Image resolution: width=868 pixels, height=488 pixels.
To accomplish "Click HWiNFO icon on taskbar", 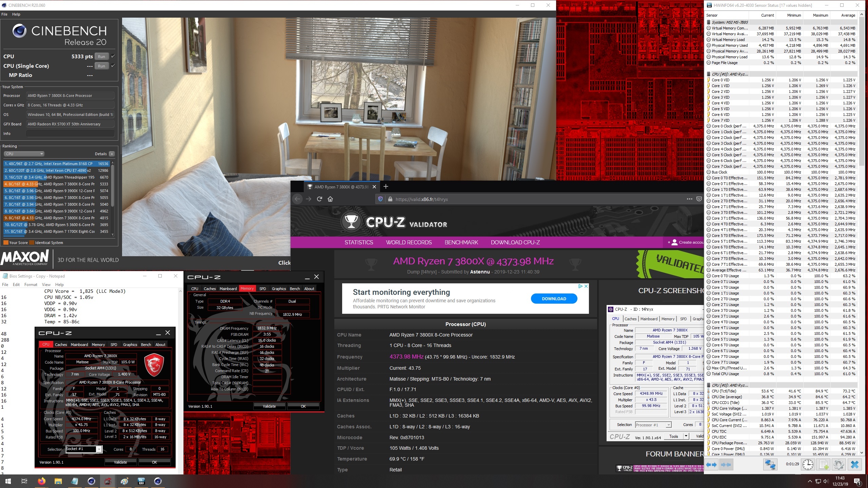I will coord(141,481).
